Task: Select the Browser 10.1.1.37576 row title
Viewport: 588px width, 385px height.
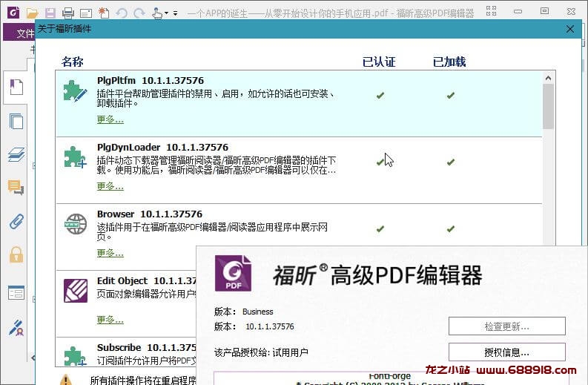Action: coord(150,214)
